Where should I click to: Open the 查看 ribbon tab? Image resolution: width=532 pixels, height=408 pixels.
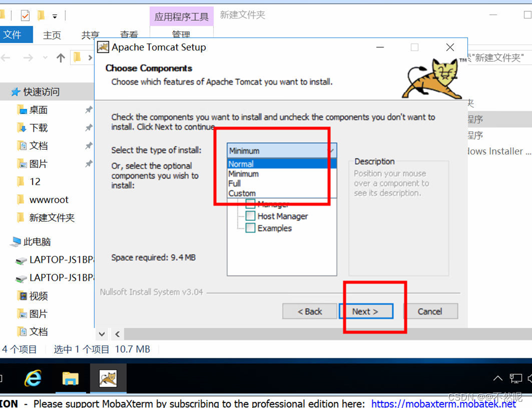point(129,34)
